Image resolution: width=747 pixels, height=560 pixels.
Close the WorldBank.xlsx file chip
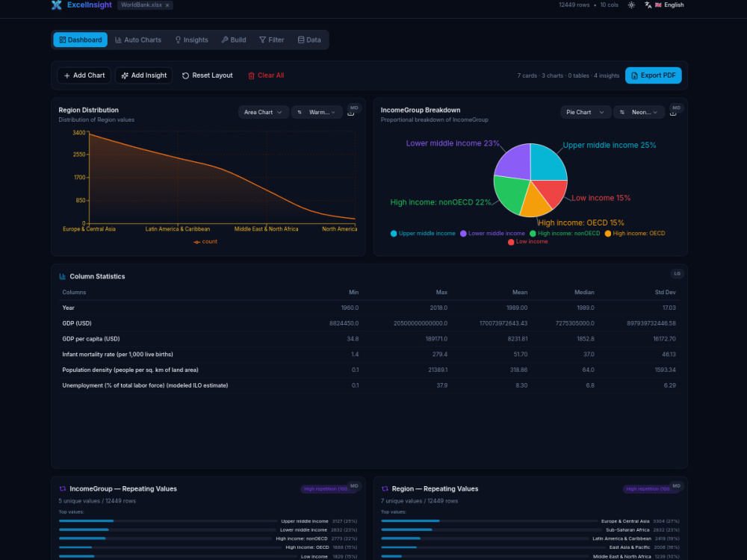coord(167,5)
